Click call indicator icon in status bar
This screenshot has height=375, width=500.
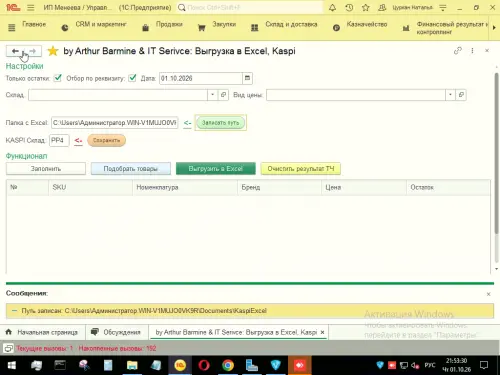click(8, 349)
